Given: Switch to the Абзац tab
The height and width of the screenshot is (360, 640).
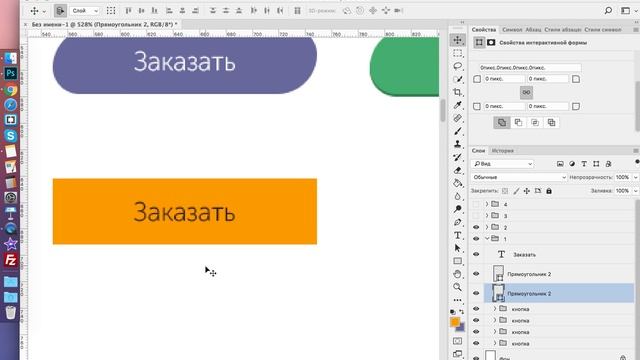Looking at the screenshot, I should (x=533, y=30).
